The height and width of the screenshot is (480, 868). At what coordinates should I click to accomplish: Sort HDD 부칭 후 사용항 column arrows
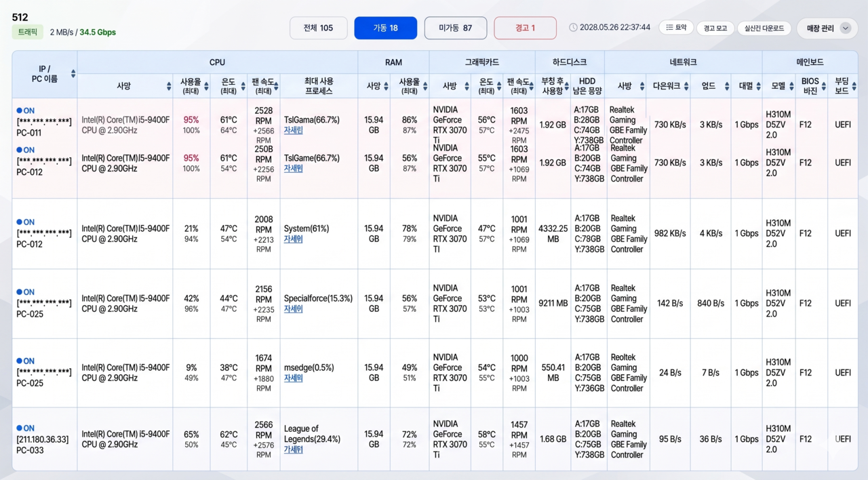pos(566,86)
